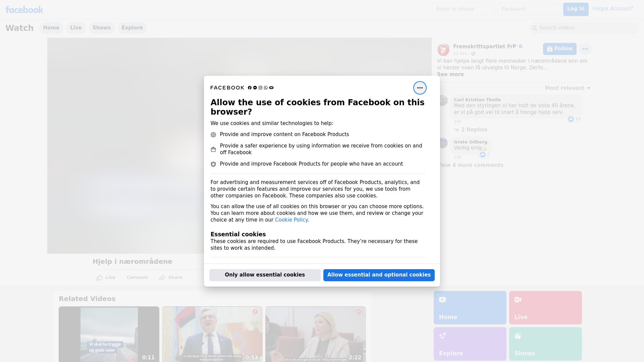
Task: Open the Shows tab in Watch
Action: pos(102,28)
